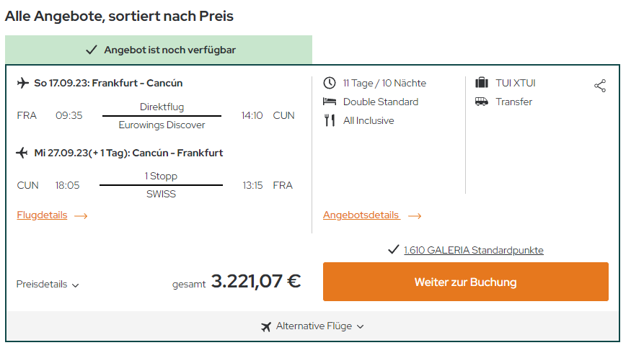Image resolution: width=644 pixels, height=353 pixels.
Task: Click the airplane icon in Alternative Flüge bar
Action: [266, 327]
